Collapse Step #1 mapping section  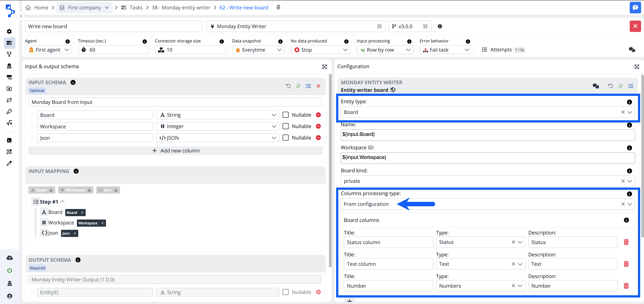point(63,202)
